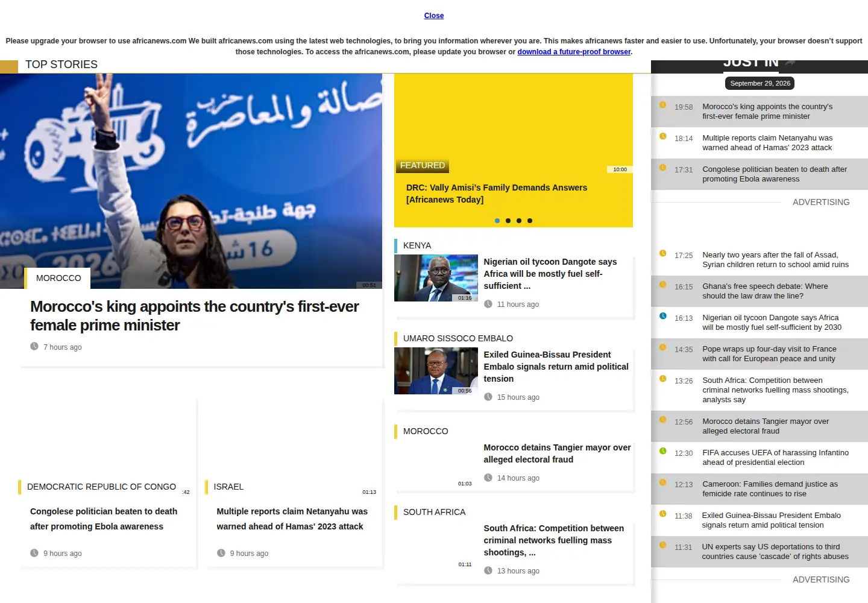Click the clock icon beside 13 hours ago
Viewport: 868px width, 603px height.
[488, 570]
